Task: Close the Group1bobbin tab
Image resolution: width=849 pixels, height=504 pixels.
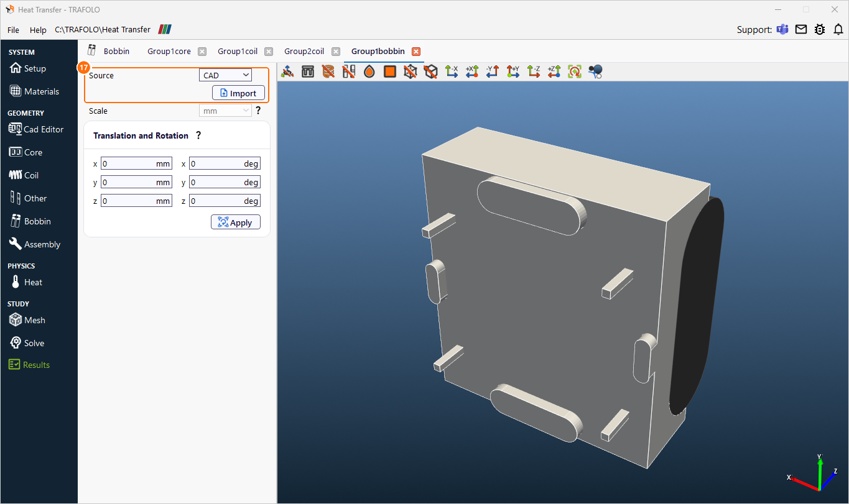Action: 416,52
